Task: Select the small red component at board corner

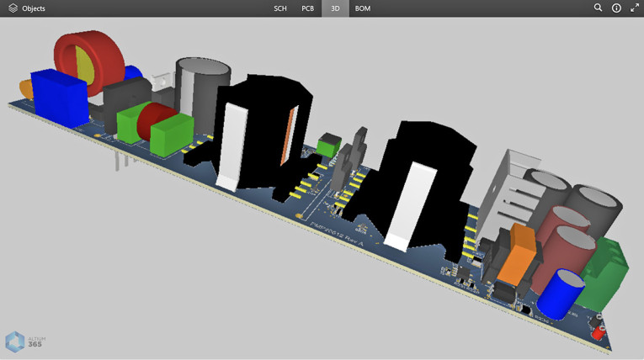Action: [x=599, y=333]
